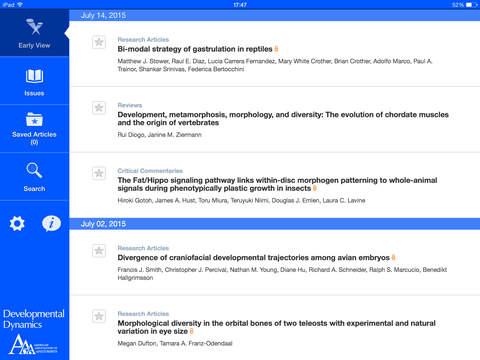Open the Issues book icon
The image size is (480, 360).
click(x=34, y=76)
